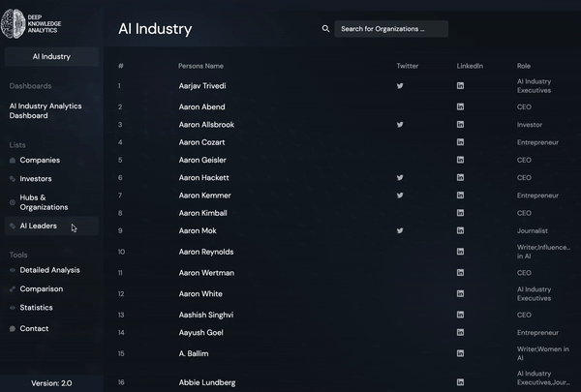The height and width of the screenshot is (392, 581).
Task: Click A. Ballim's Writer,Women in AI role
Action: 543,353
